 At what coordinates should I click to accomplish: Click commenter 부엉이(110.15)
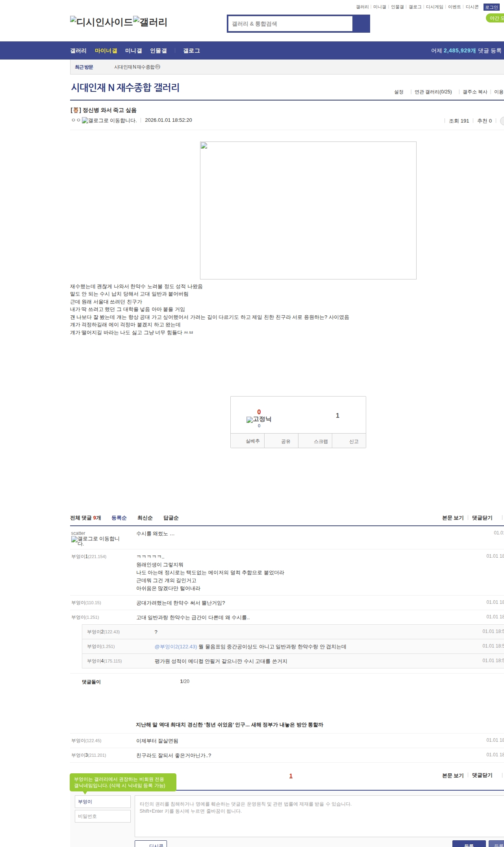(86, 603)
